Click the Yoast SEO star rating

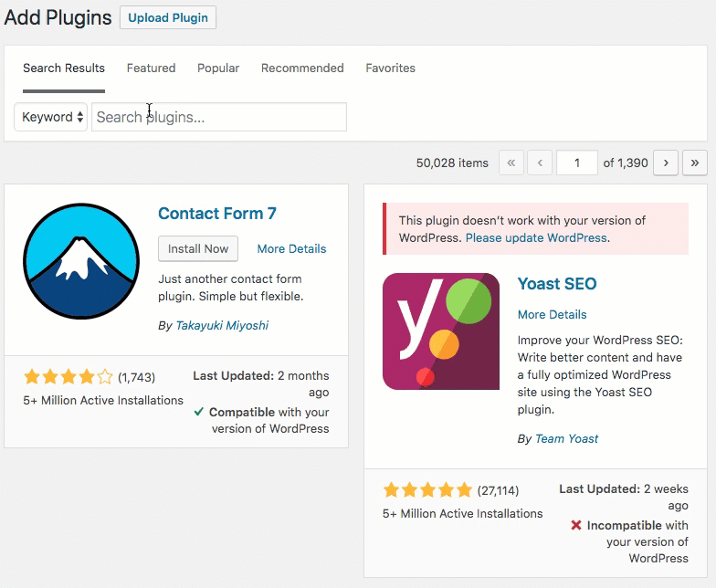427,490
